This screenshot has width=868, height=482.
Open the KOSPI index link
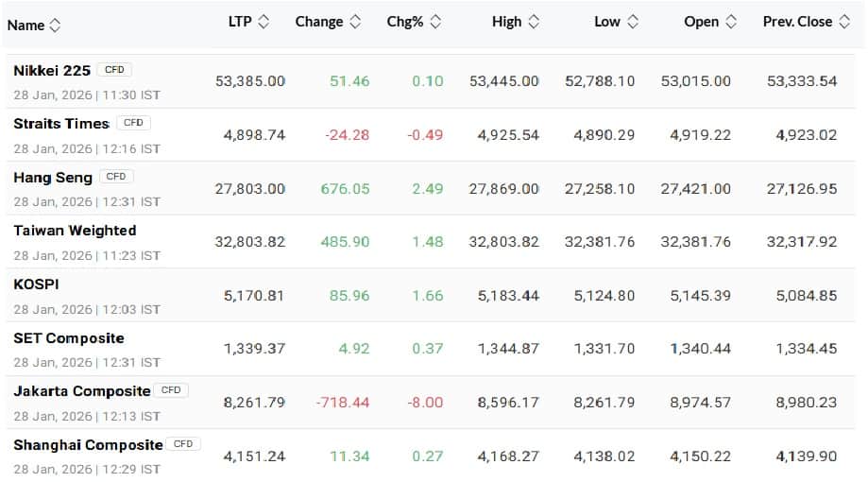36,284
